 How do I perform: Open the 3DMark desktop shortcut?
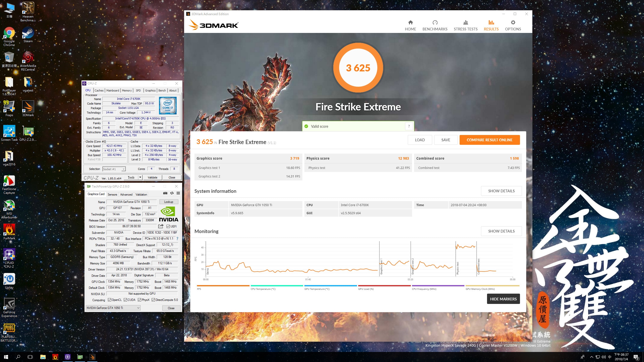coord(28,109)
